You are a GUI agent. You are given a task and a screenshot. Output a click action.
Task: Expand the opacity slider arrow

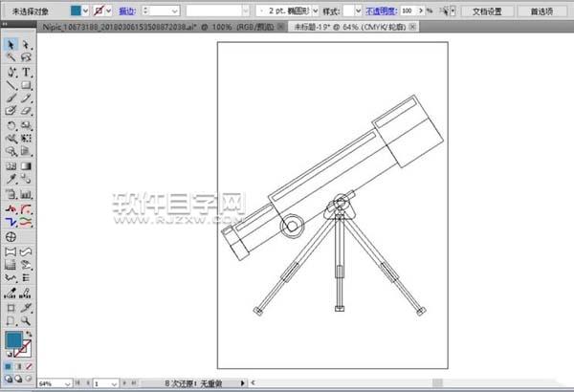coord(421,11)
